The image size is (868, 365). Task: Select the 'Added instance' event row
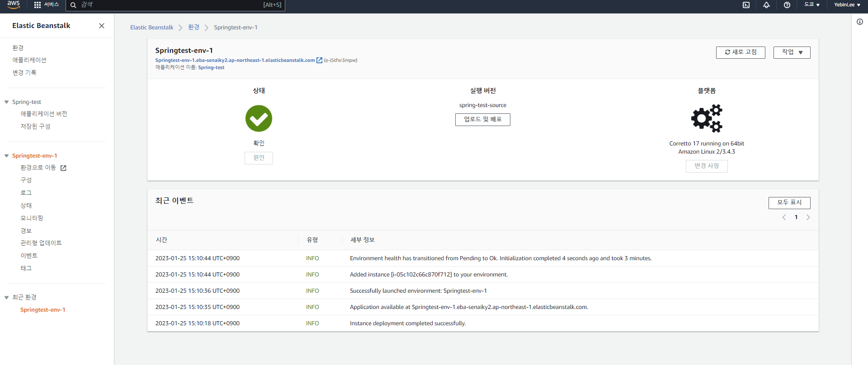point(483,275)
